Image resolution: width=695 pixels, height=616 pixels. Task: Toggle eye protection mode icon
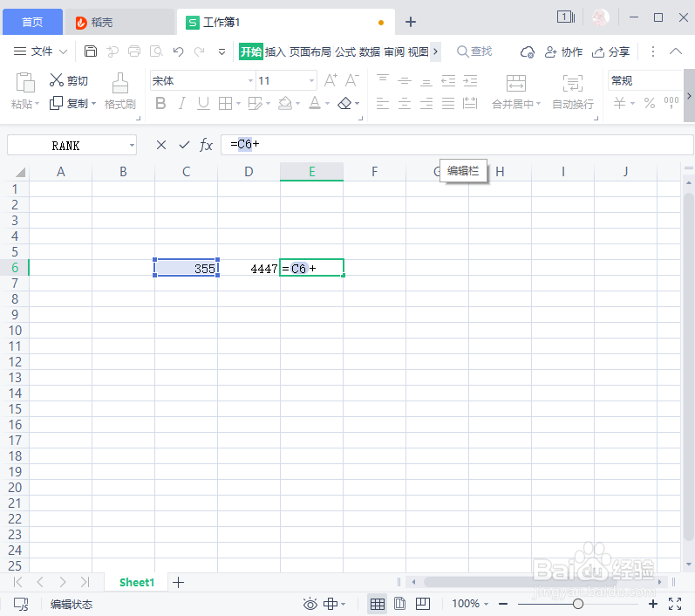(x=310, y=604)
